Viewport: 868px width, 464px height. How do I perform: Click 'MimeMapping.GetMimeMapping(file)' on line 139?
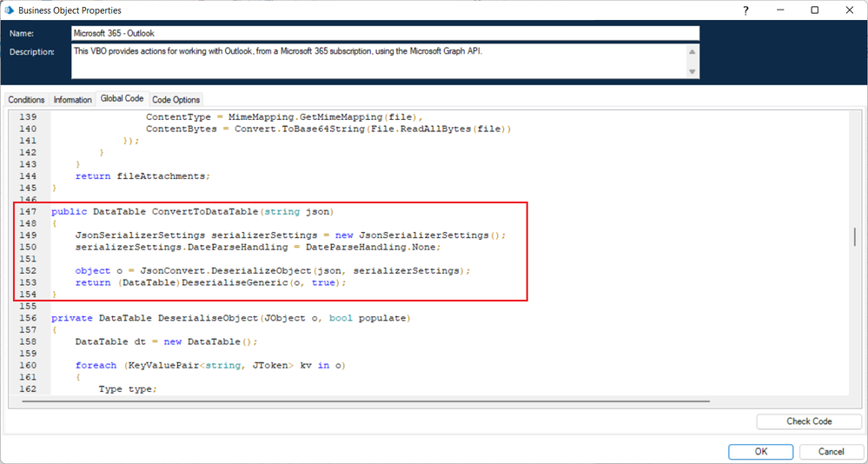point(323,116)
